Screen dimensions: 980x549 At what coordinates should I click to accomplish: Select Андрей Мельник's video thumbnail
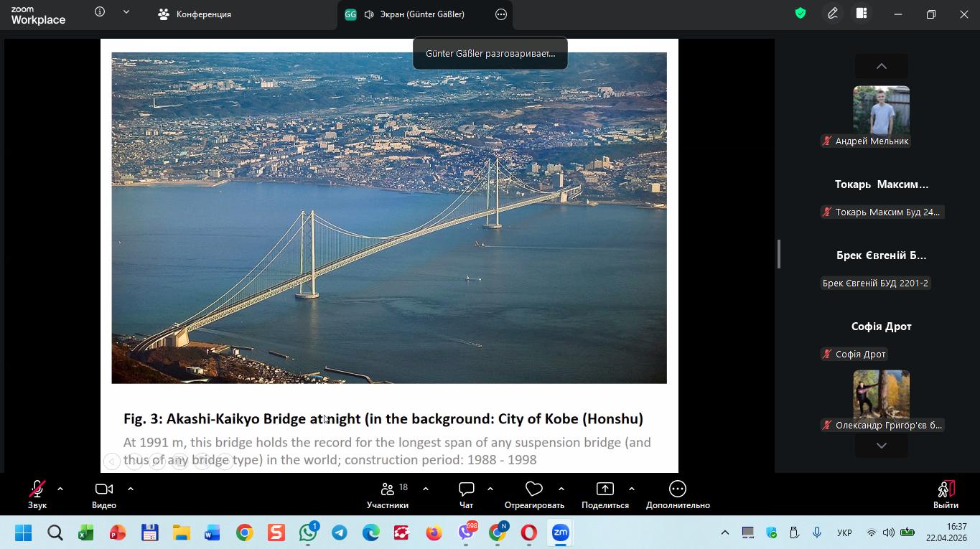click(881, 110)
